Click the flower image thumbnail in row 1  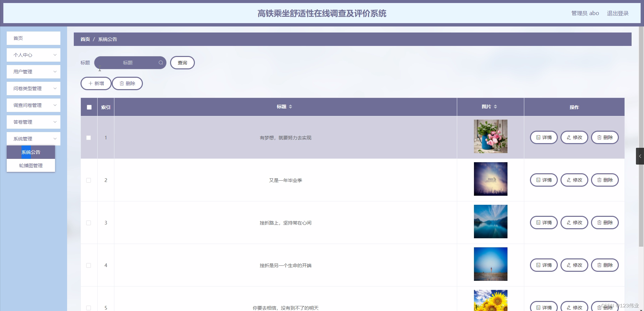click(490, 136)
